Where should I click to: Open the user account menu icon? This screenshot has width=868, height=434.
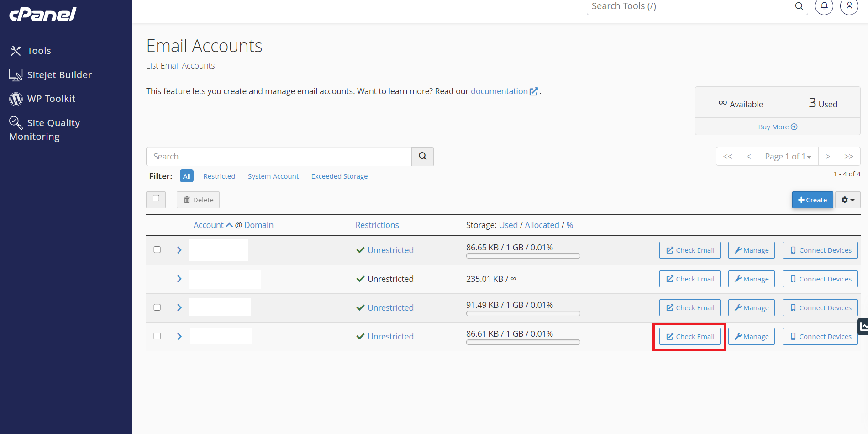coord(849,6)
